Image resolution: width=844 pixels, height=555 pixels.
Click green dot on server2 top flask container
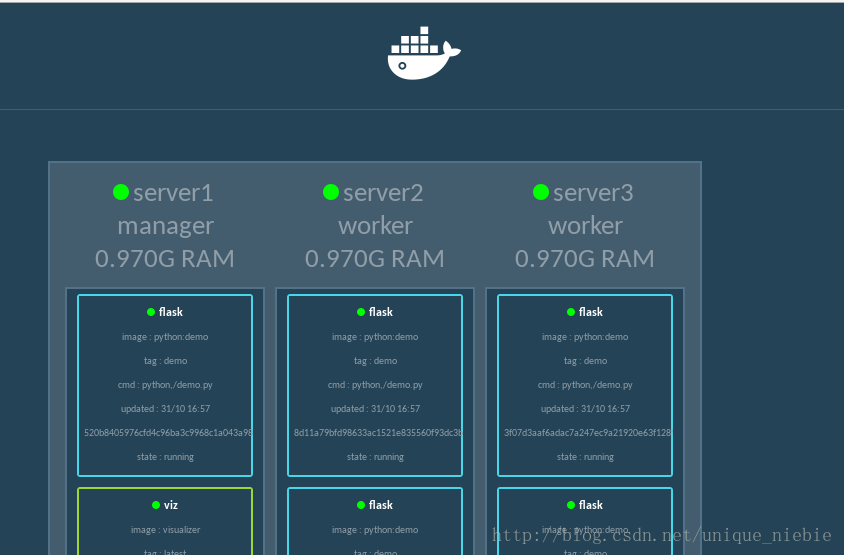coord(361,312)
